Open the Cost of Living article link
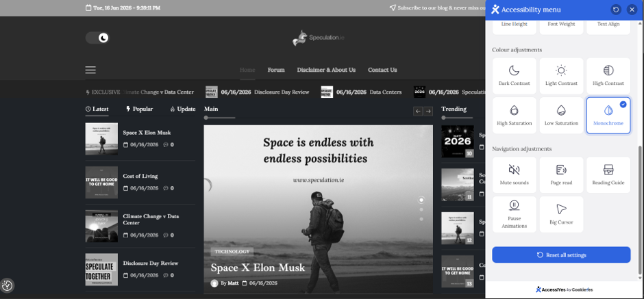 (140, 176)
